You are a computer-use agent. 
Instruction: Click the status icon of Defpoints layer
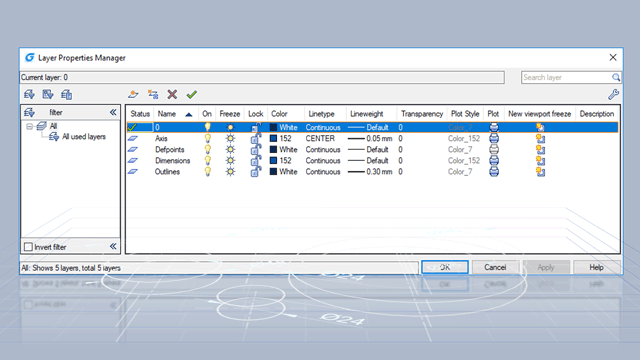(133, 149)
